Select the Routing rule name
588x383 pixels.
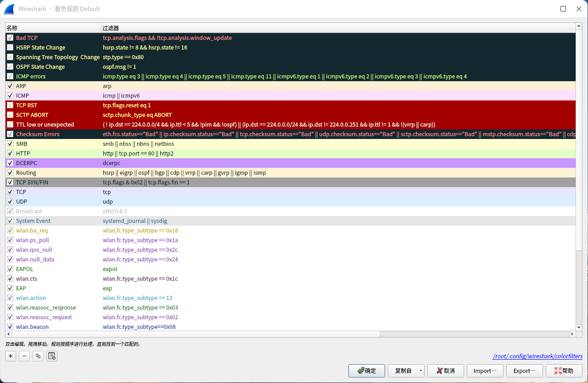pyautogui.click(x=26, y=173)
